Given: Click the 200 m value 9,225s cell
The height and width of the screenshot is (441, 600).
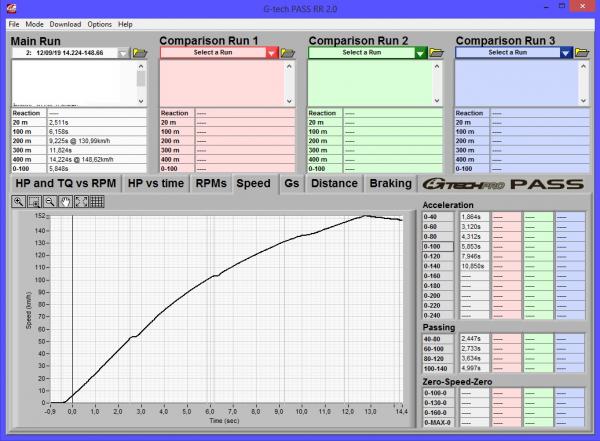Looking at the screenshot, I should pyautogui.click(x=97, y=141).
